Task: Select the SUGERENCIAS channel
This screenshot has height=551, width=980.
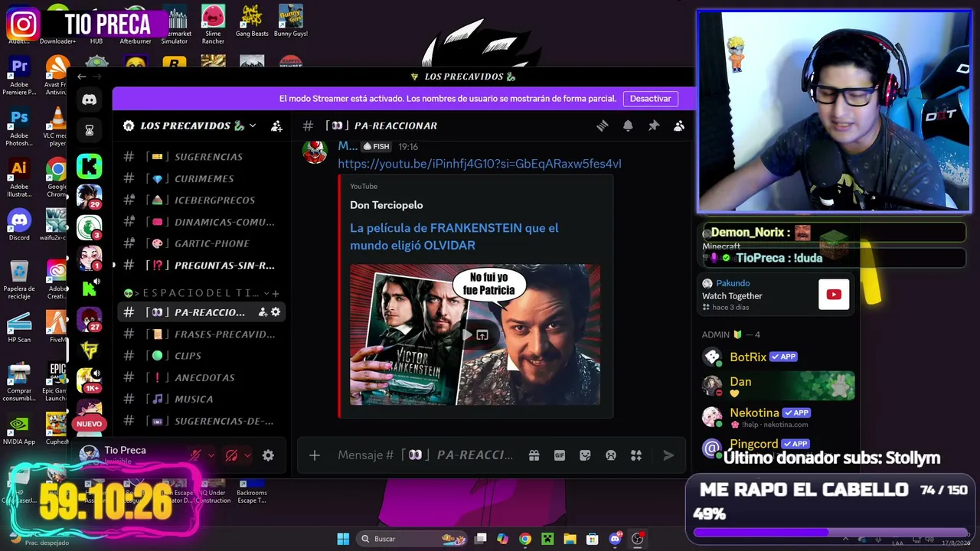Action: [x=202, y=157]
